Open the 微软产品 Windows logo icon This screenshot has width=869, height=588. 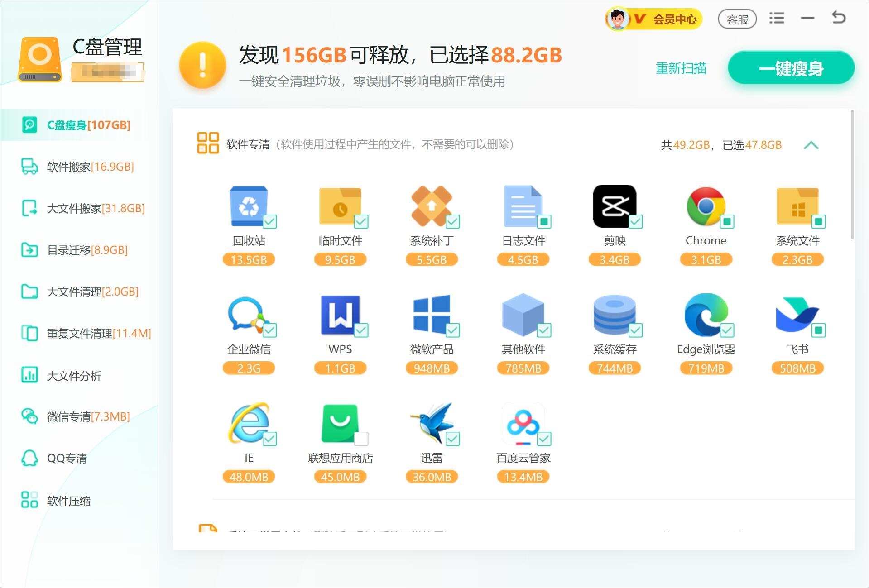coord(432,315)
